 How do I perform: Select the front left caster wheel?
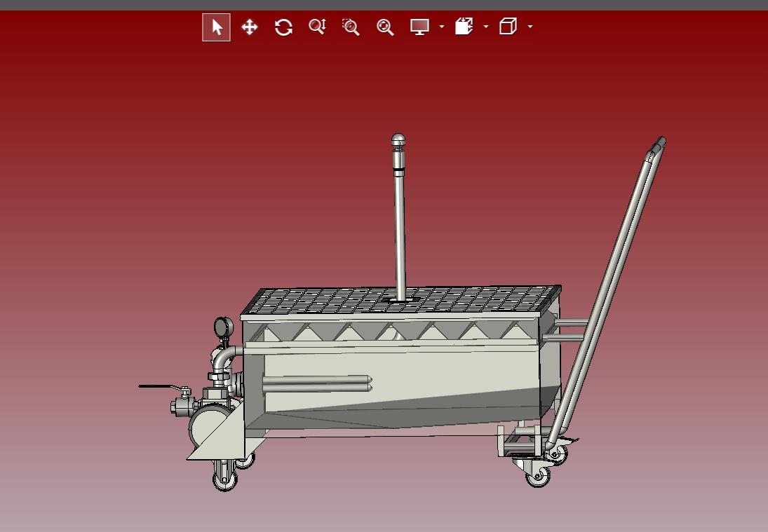pyautogui.click(x=225, y=479)
